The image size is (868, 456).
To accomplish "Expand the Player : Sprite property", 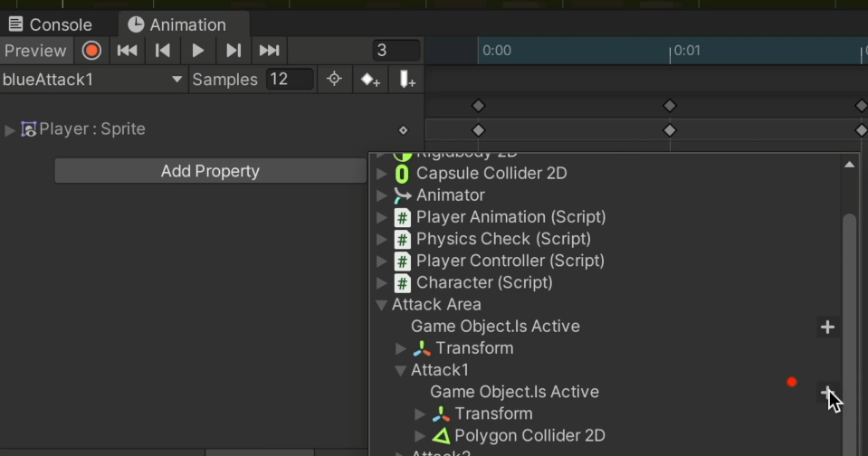I will pyautogui.click(x=9, y=130).
